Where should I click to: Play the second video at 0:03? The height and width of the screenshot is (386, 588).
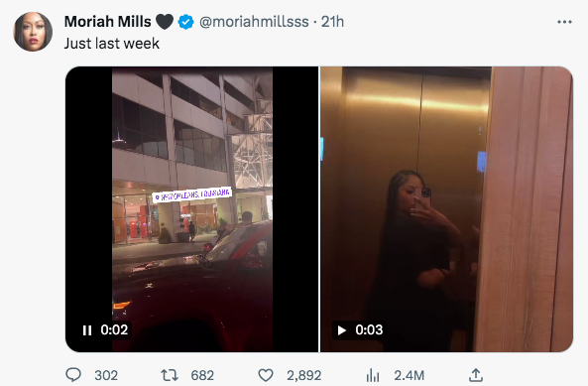(342, 330)
